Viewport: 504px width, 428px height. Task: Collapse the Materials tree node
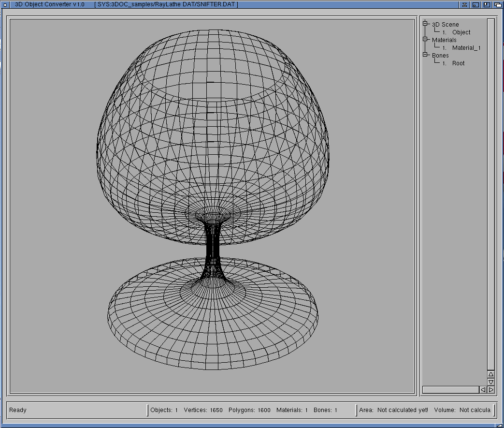(426, 39)
